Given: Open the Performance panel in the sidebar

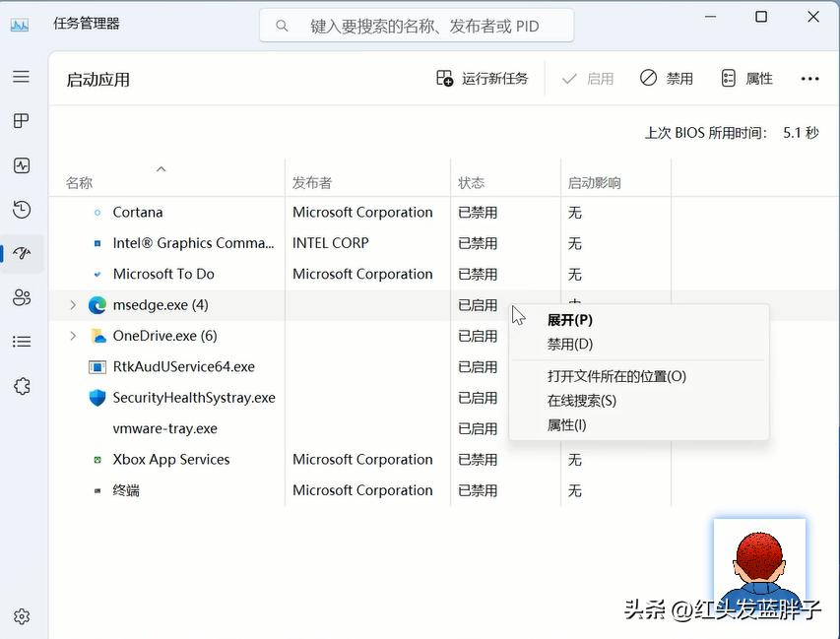Looking at the screenshot, I should pyautogui.click(x=22, y=165).
